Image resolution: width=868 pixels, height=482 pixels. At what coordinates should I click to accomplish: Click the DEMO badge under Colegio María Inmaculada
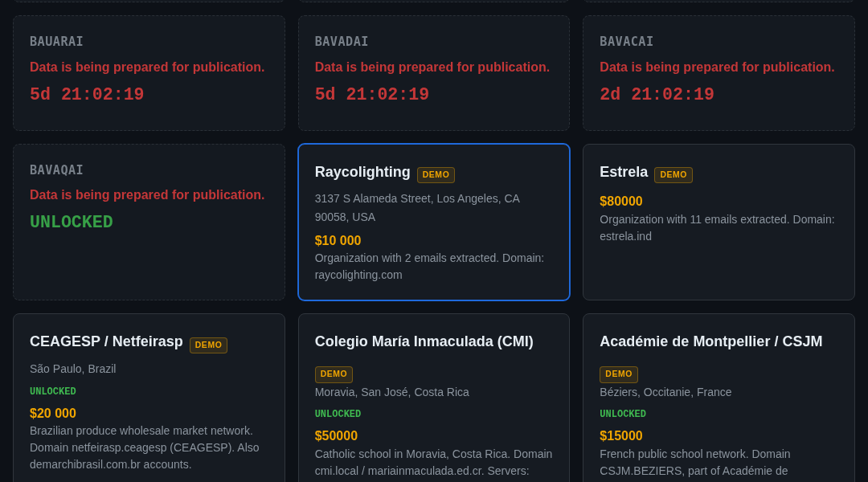[334, 374]
